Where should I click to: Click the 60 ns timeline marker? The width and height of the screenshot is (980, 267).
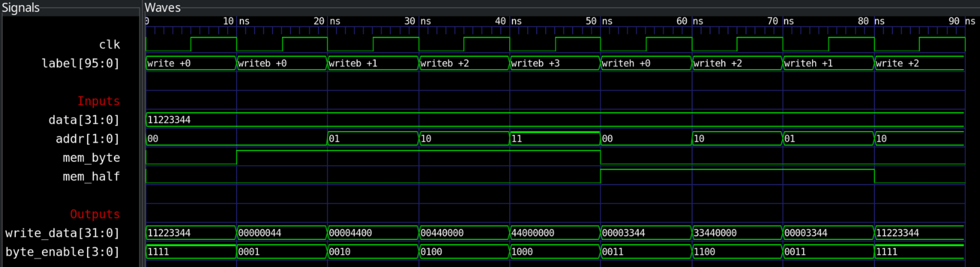(690, 21)
